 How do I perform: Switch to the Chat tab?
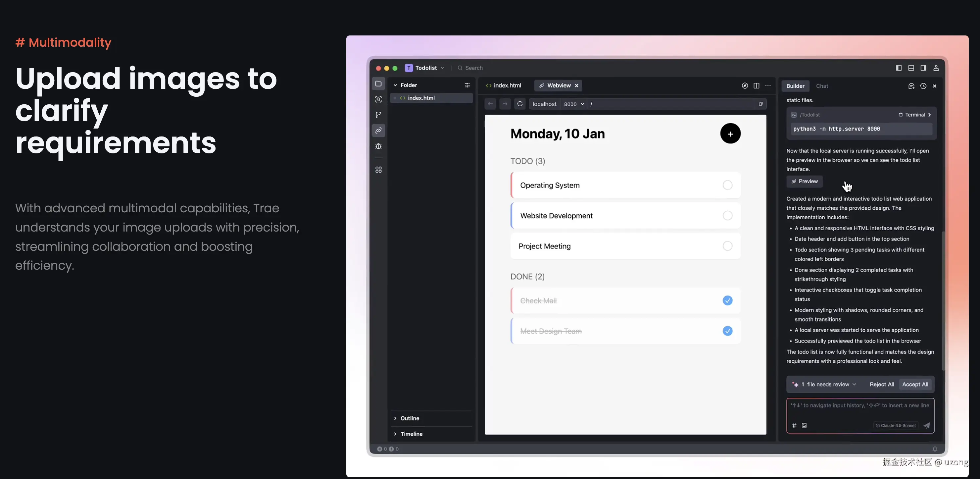[x=822, y=86]
